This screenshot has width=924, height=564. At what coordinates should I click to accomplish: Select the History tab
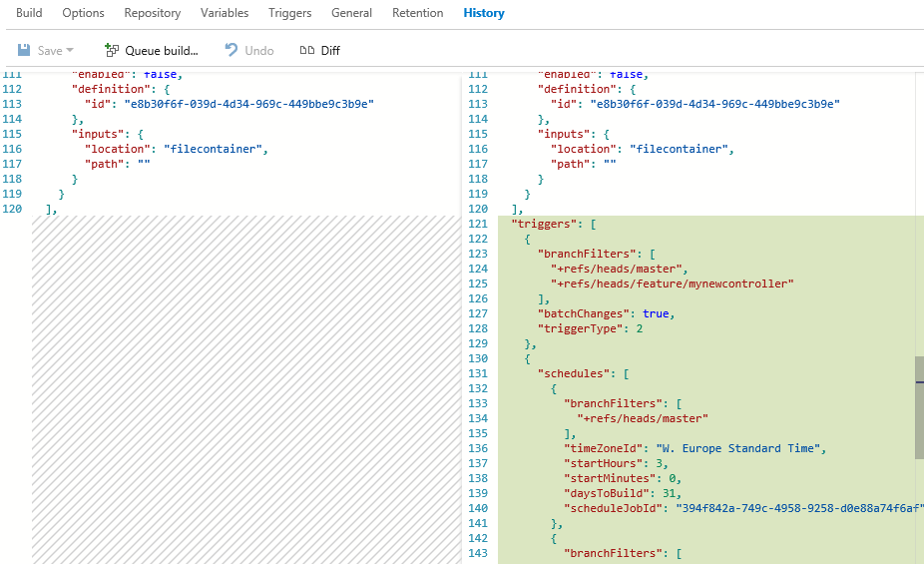(x=484, y=13)
